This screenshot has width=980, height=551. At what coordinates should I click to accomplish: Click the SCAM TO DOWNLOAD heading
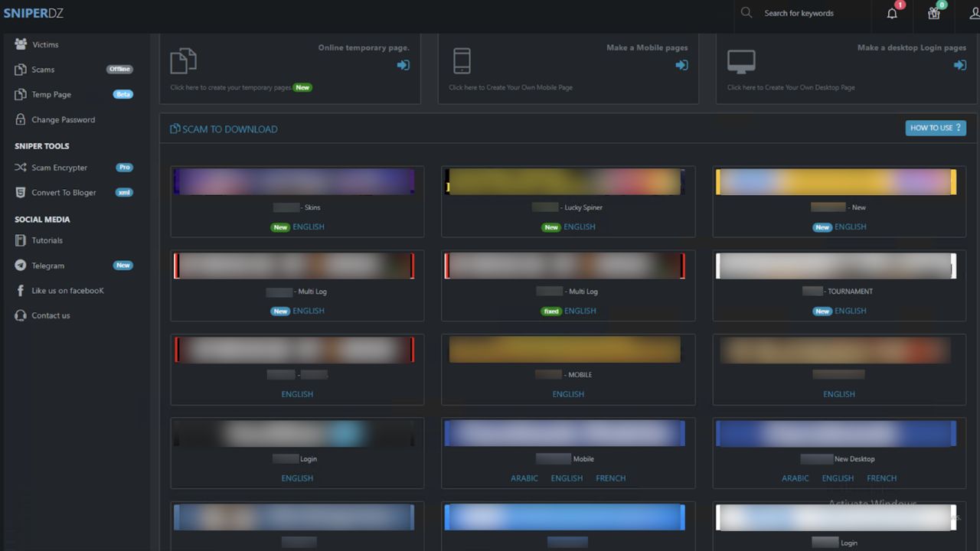point(224,129)
